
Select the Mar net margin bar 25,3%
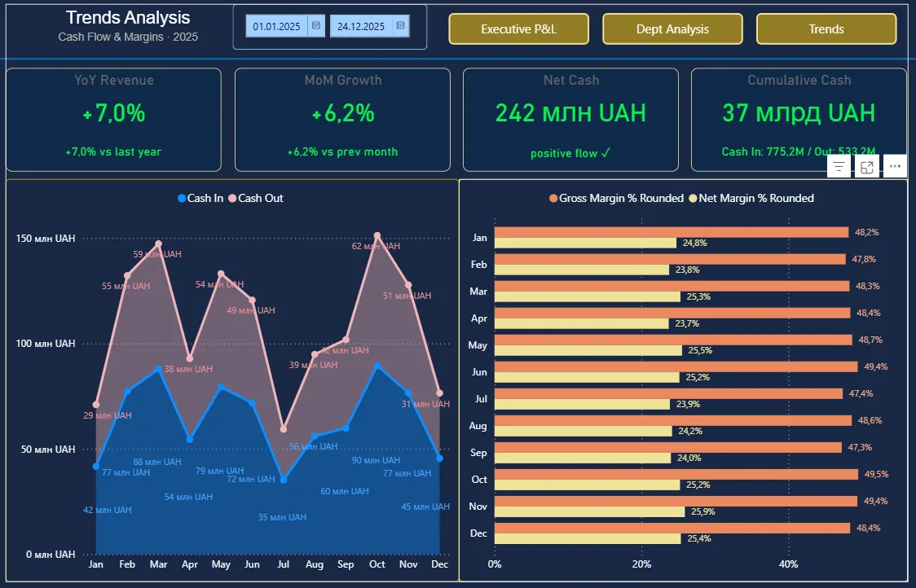point(587,296)
